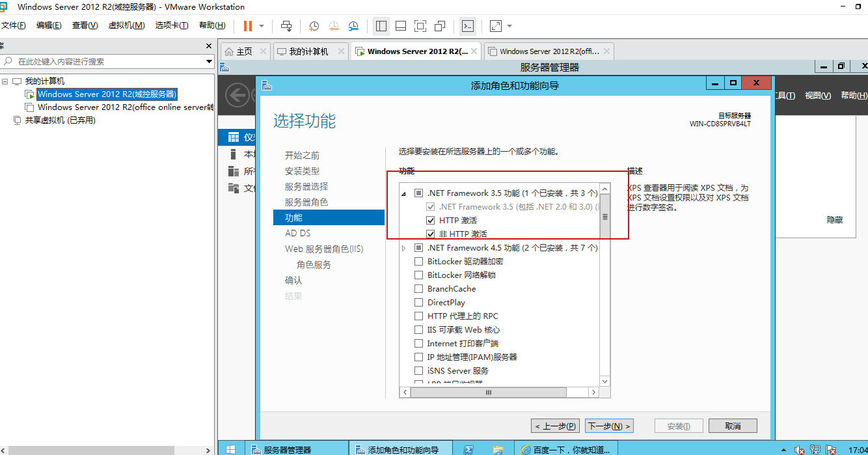Open the stretch display dropdown arrow
The image size is (868, 455).
click(x=509, y=26)
